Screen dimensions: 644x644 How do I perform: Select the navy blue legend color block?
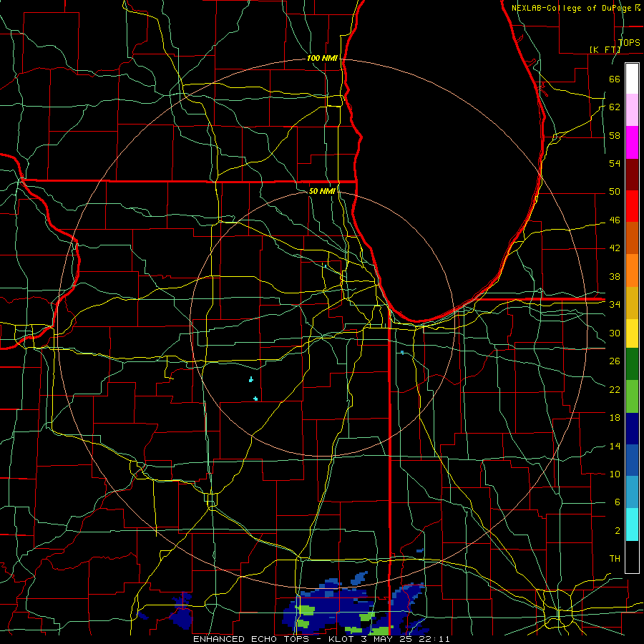coord(632,429)
